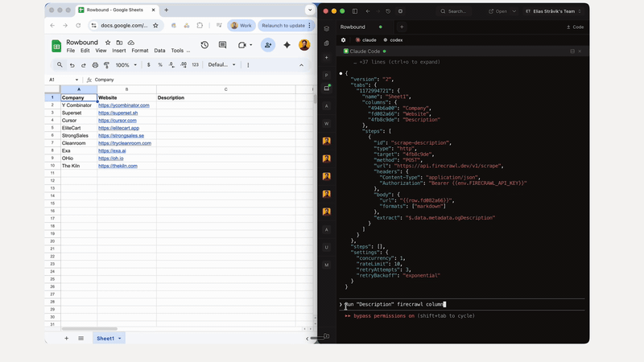Open the zoom 100% dropdown

pyautogui.click(x=126, y=65)
